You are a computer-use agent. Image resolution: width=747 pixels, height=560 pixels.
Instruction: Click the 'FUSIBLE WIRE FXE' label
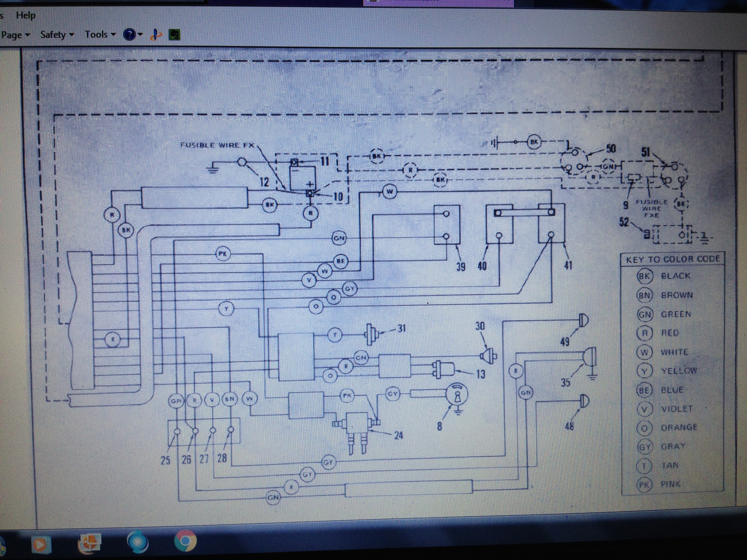tap(651, 209)
